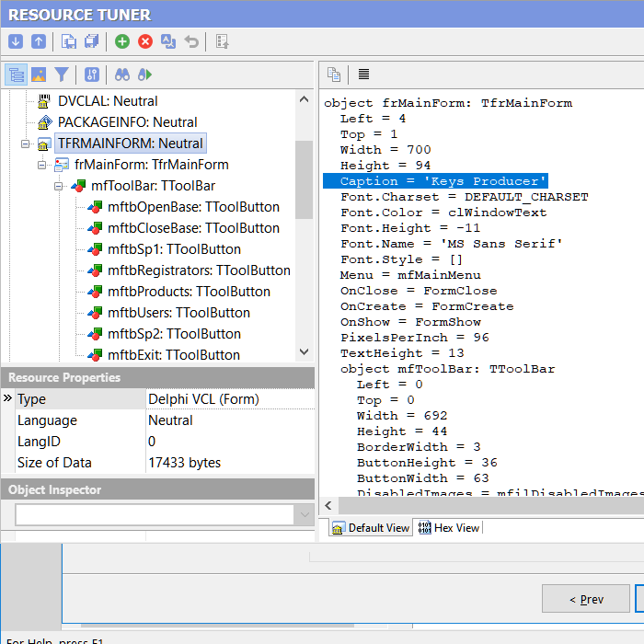Toggle the tree view mode icon
Screen dimensions: 644x644
point(16,75)
